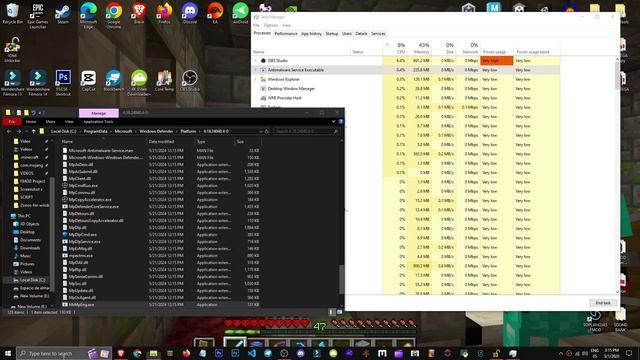The width and height of the screenshot is (640, 360).
Task: Show hidden system tray icons
Action: (x=560, y=353)
